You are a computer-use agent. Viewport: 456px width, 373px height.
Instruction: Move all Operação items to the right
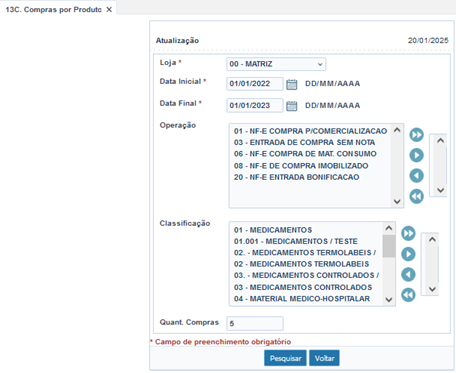tap(417, 135)
